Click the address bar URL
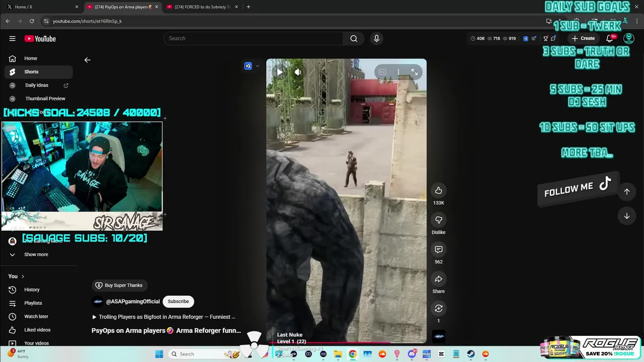 click(x=88, y=21)
